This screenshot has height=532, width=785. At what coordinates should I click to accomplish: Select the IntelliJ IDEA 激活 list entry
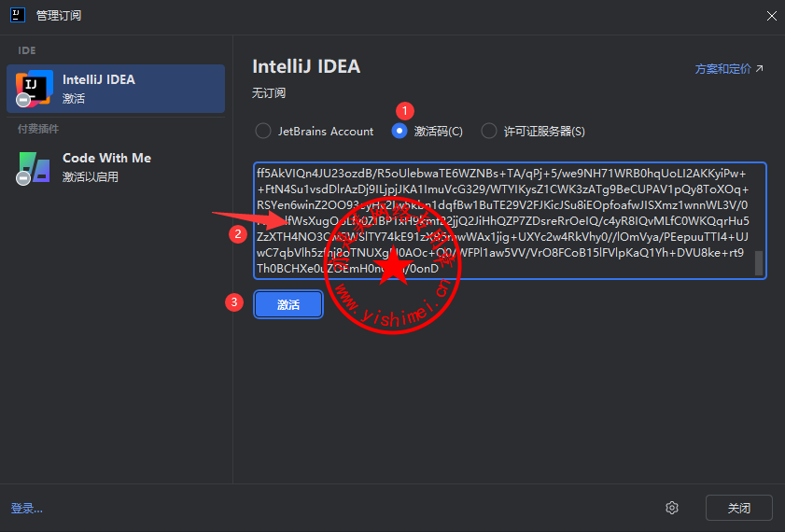[116, 88]
